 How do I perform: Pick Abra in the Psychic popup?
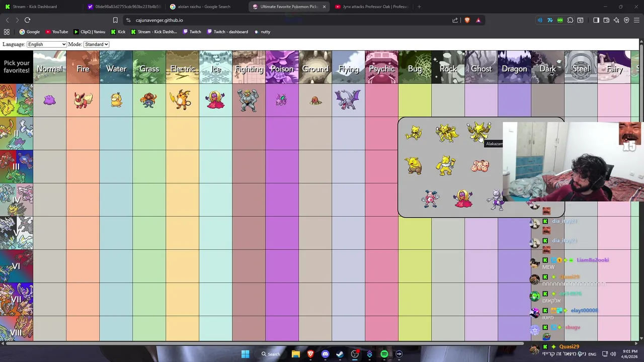414,133
